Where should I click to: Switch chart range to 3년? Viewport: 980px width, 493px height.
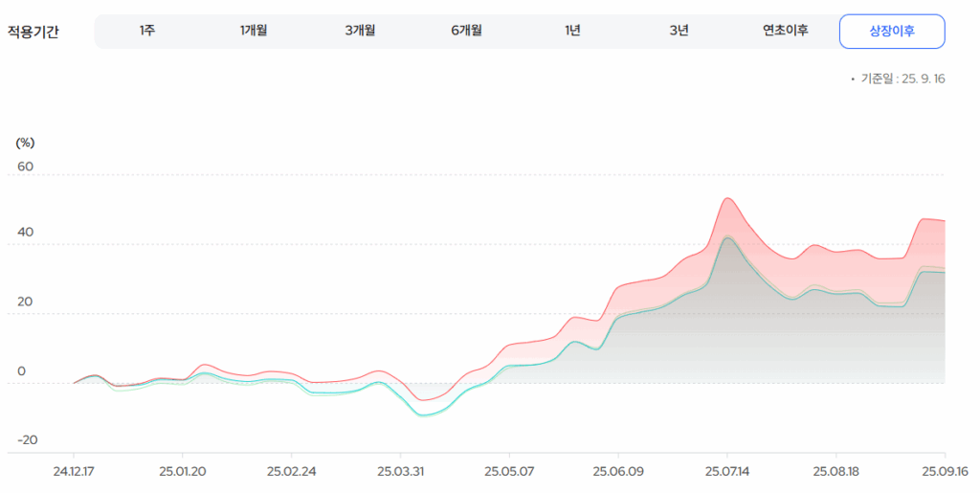679,31
